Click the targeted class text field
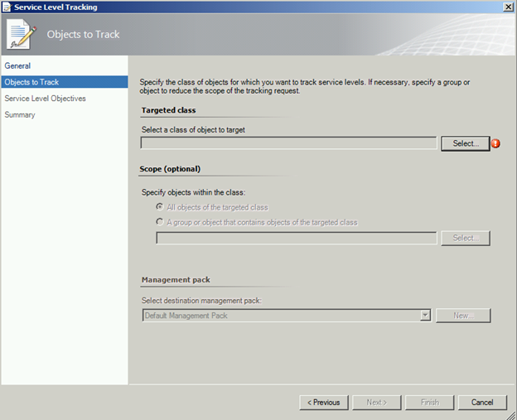This screenshot has width=517, height=420. (x=289, y=143)
